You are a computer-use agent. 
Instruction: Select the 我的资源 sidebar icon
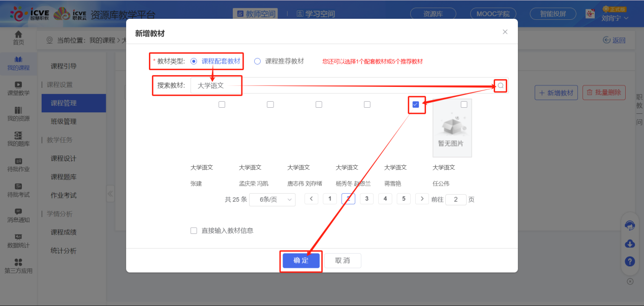(18, 112)
